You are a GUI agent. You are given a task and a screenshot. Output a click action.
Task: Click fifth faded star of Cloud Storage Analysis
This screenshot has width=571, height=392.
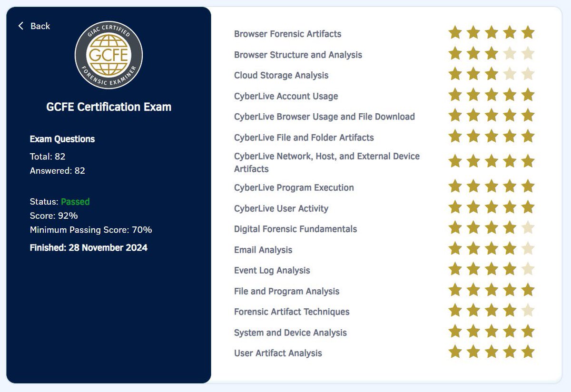tap(528, 74)
